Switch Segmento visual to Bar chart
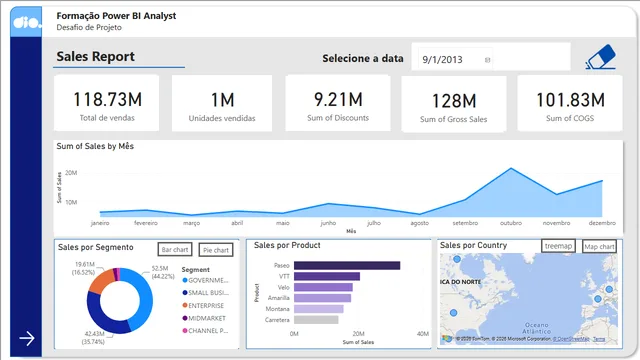The image size is (640, 360). [175, 249]
